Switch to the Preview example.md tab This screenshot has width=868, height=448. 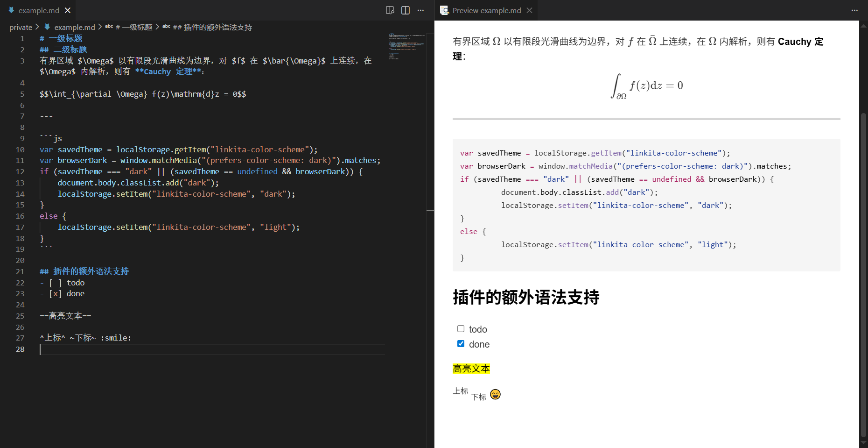486,10
